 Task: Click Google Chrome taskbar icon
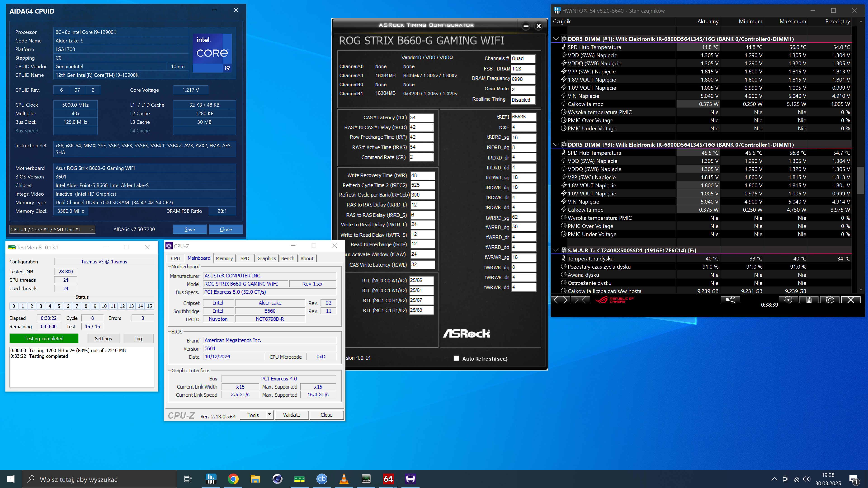[x=233, y=479]
